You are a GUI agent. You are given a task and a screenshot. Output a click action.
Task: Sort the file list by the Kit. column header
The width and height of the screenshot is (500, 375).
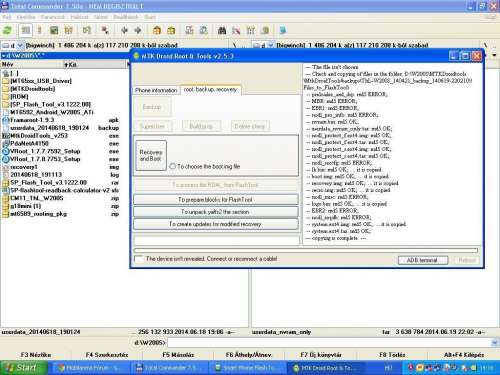pyautogui.click(x=95, y=64)
